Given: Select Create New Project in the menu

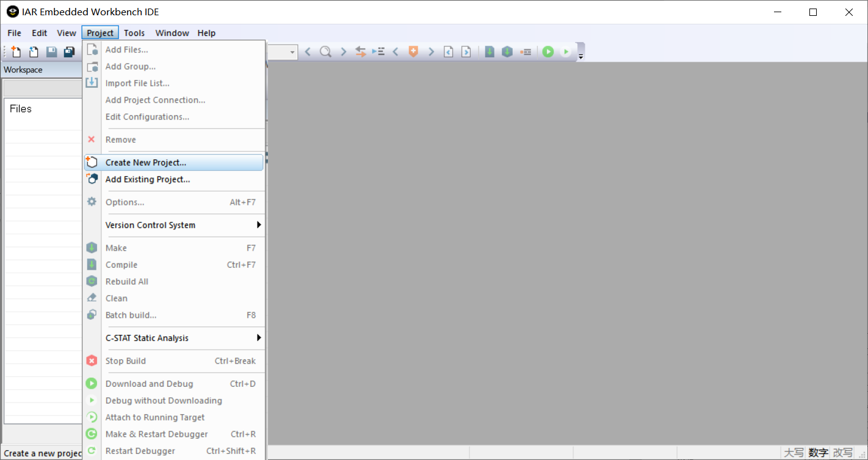Looking at the screenshot, I should (146, 162).
